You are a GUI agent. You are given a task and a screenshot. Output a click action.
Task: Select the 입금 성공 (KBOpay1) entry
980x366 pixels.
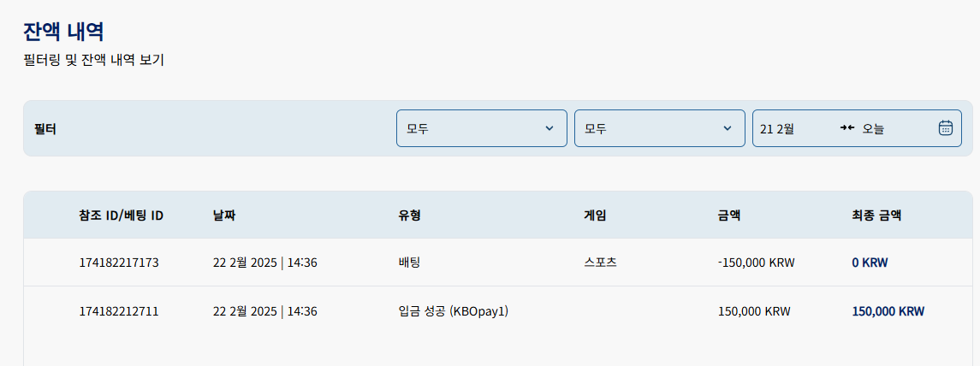(x=453, y=311)
